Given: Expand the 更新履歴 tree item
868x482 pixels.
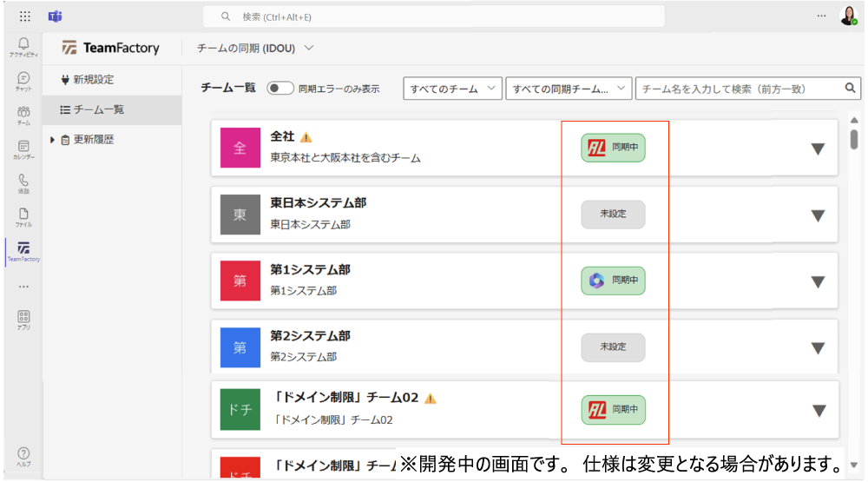Looking at the screenshot, I should pos(53,139).
